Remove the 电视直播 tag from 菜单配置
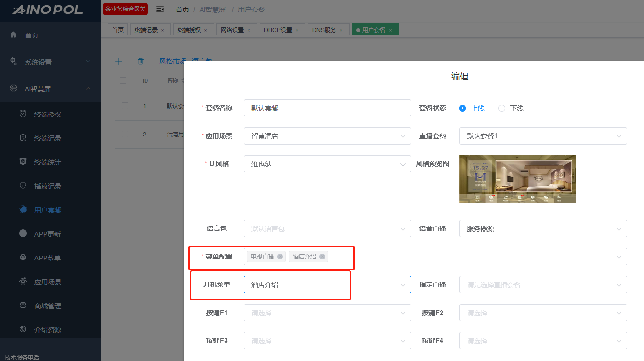Image resolution: width=644 pixels, height=361 pixels. coord(280,257)
